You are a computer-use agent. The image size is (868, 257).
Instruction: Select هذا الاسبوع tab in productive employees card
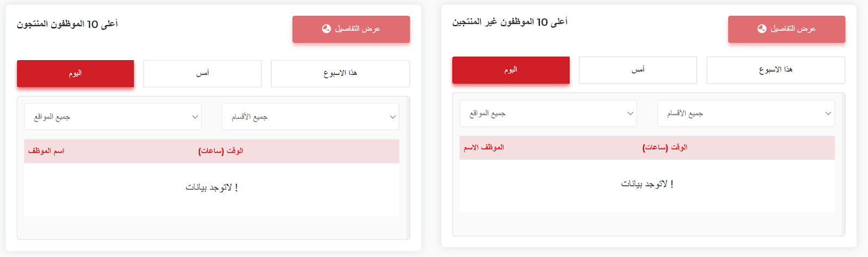340,74
